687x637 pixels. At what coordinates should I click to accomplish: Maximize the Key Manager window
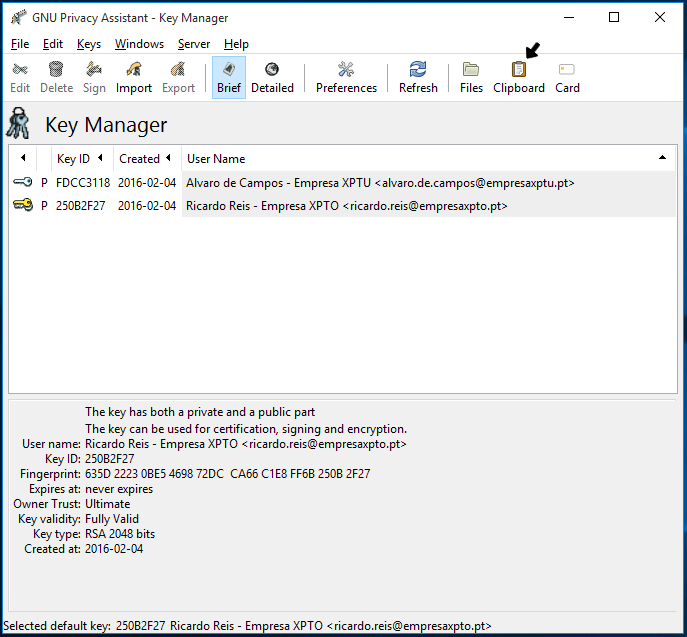614,18
